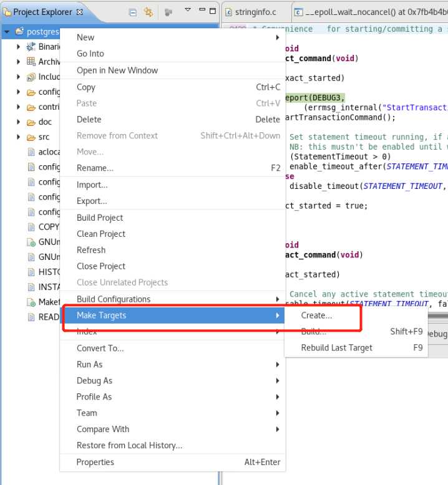Click the HISTORY file icon

(x=31, y=272)
